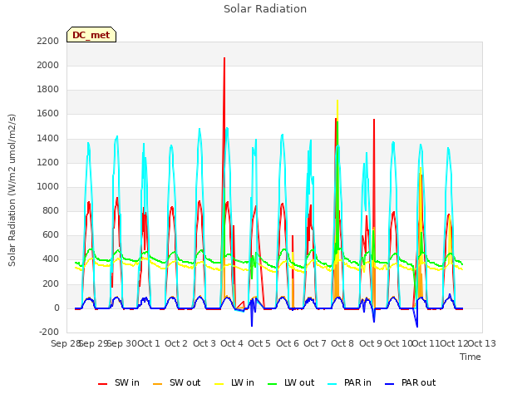Click the blue PAR out legend swatch

pos(390,384)
